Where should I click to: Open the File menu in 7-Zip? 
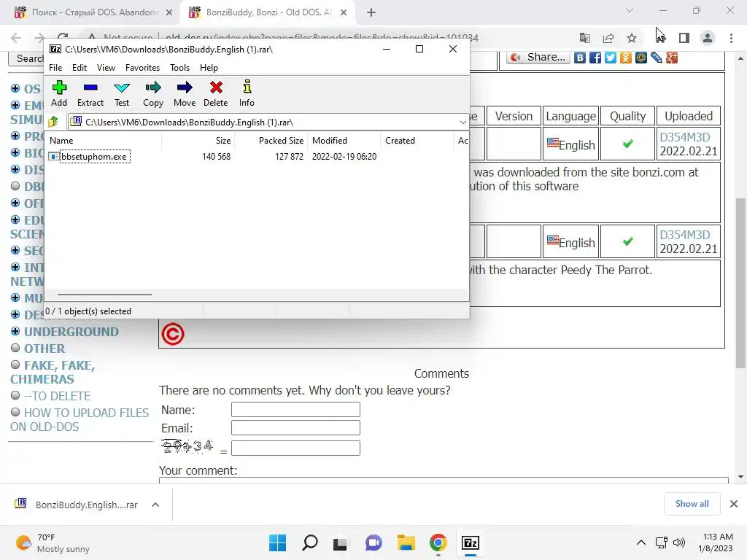(55, 68)
